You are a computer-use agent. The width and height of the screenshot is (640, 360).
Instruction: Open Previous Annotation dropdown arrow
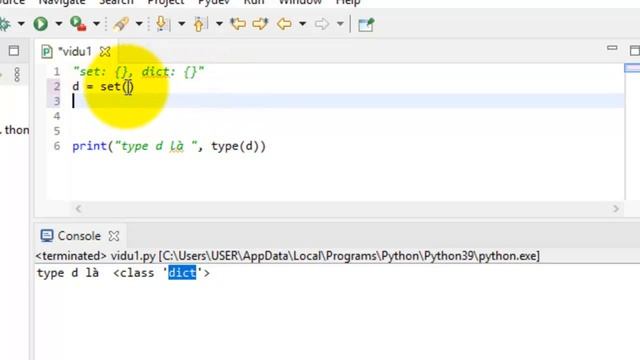[219, 24]
